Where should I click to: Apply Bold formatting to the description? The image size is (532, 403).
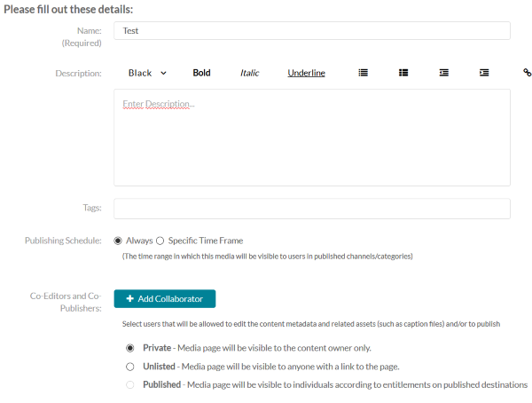pos(201,73)
